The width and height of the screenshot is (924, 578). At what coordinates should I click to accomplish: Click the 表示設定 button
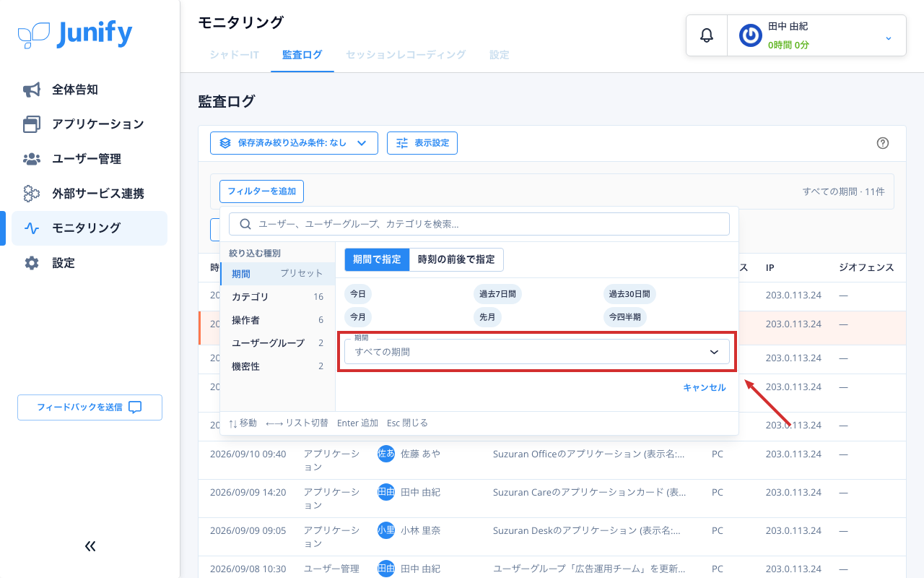[x=422, y=143]
